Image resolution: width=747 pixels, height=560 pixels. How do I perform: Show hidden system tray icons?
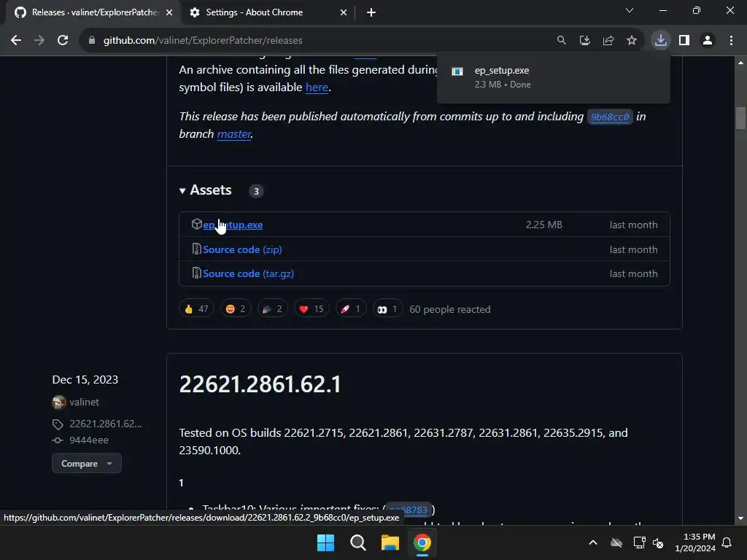[x=592, y=542]
